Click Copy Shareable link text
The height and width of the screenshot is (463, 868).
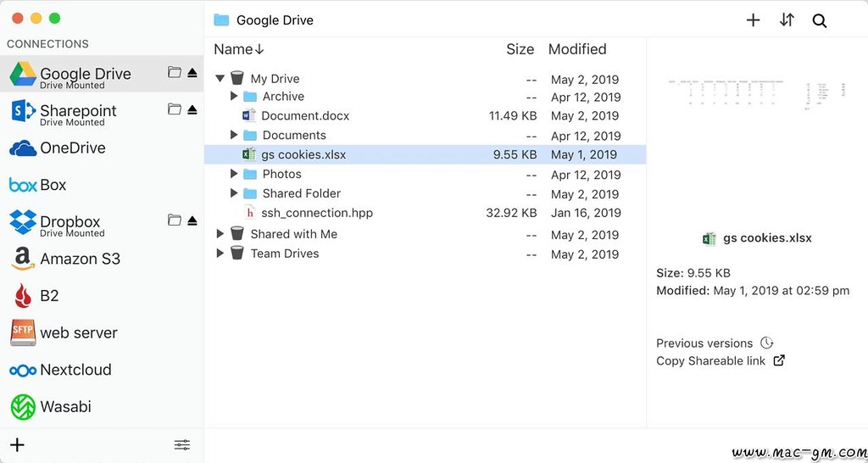click(711, 361)
